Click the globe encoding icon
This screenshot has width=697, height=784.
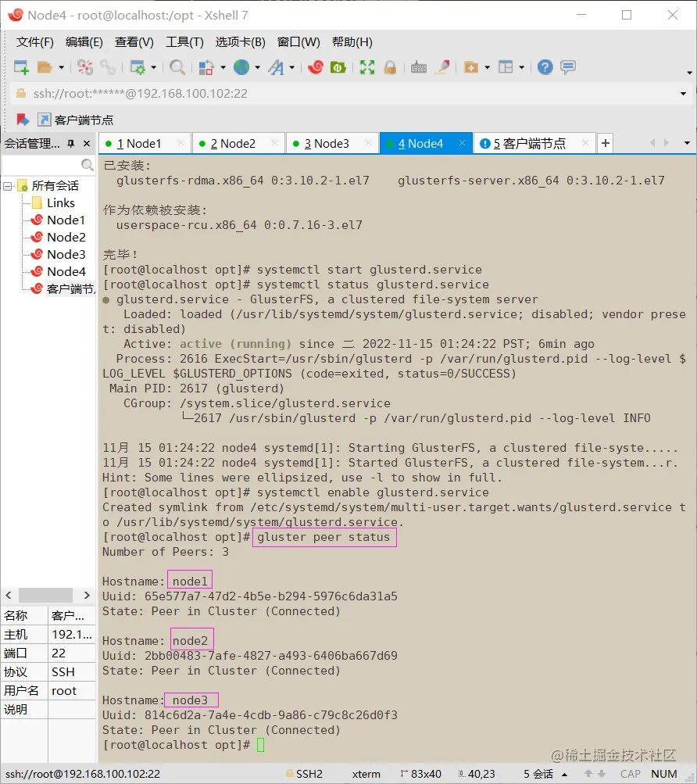(x=241, y=67)
